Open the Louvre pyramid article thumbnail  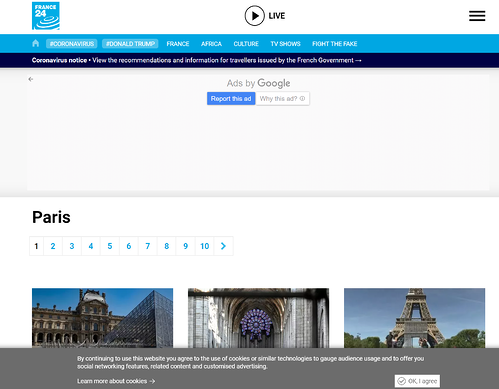pyautogui.click(x=102, y=318)
